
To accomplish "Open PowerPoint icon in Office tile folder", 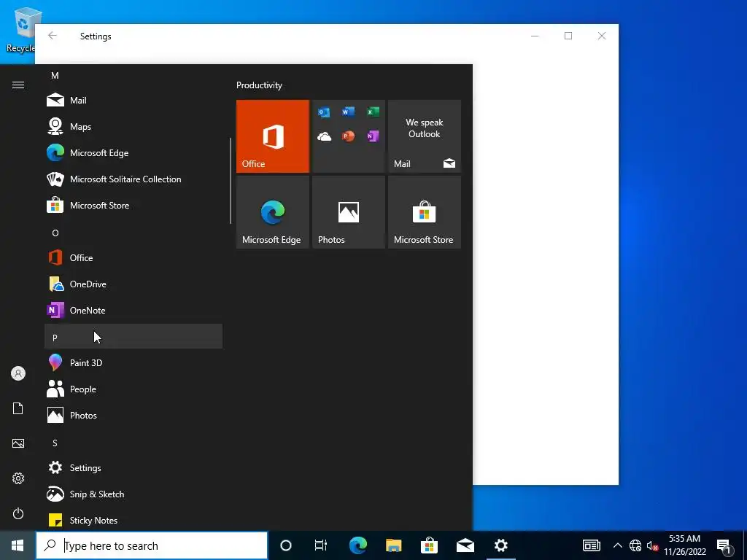I will [348, 136].
